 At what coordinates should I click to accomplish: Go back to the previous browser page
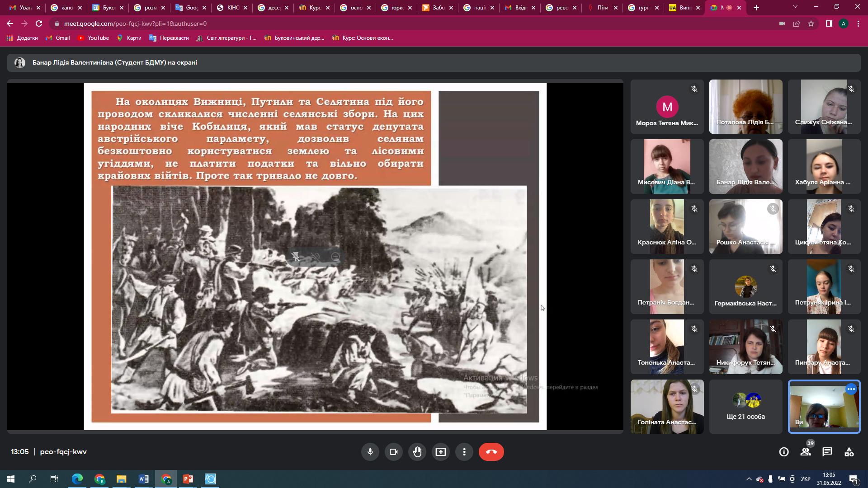coord(10,23)
